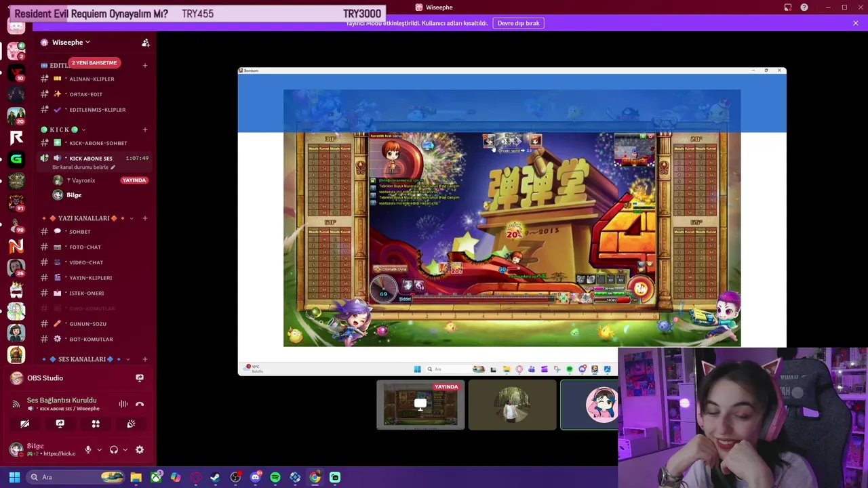This screenshot has height=488, width=868.
Task: Open the server with the orange N logo
Action: pos(16,245)
